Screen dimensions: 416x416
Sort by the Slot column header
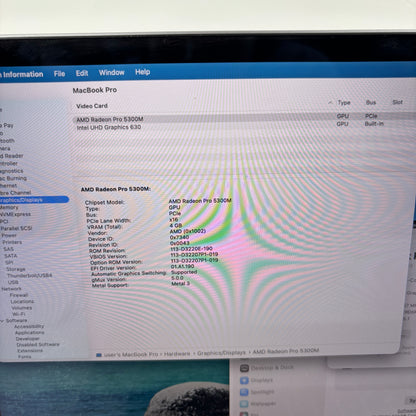(397, 102)
